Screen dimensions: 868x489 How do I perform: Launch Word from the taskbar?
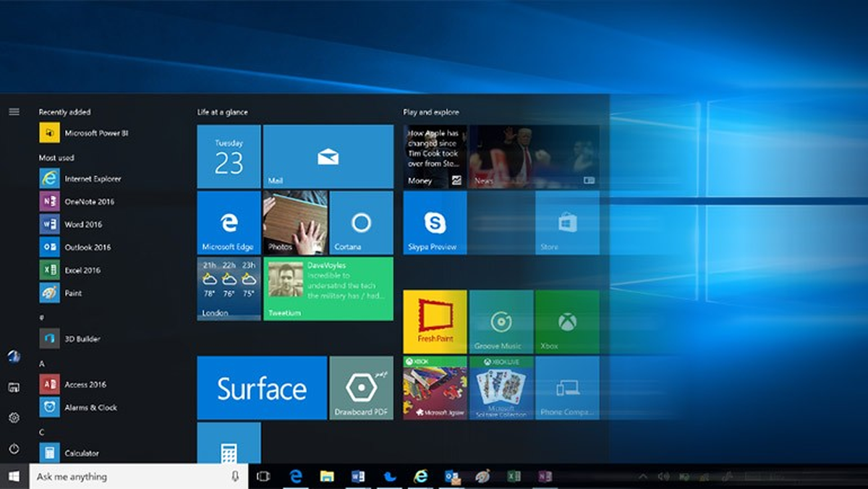click(x=357, y=477)
